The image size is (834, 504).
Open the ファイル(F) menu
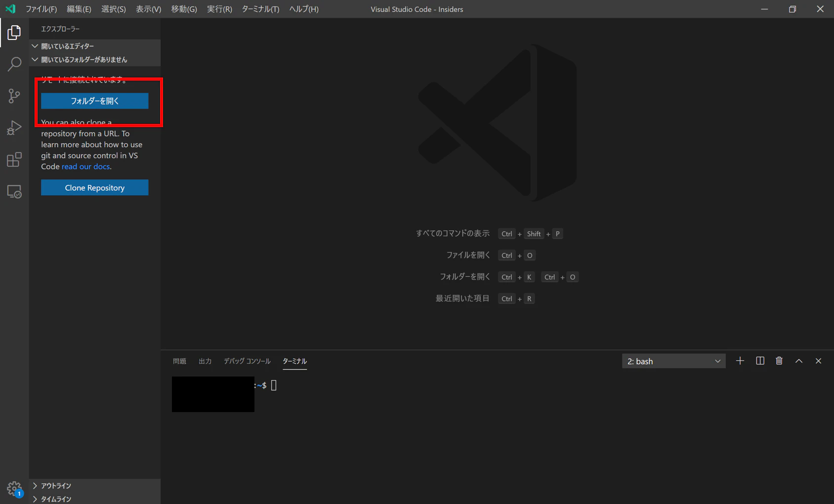[41, 9]
